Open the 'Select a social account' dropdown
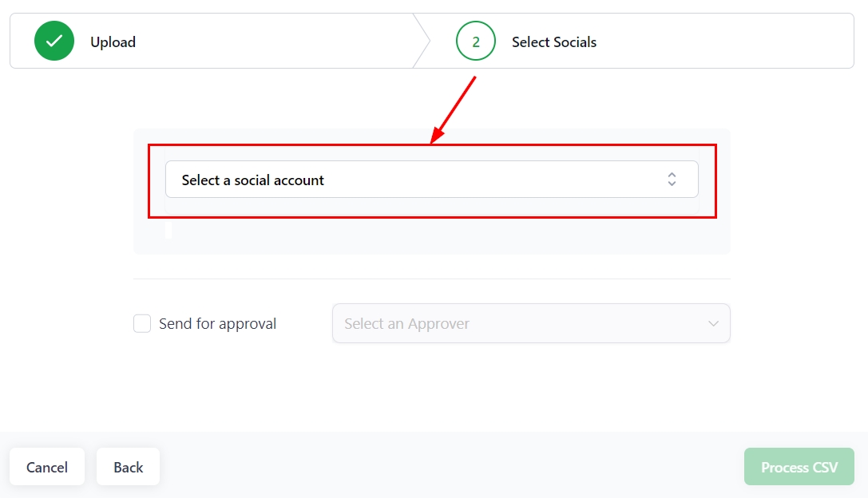 coord(431,180)
